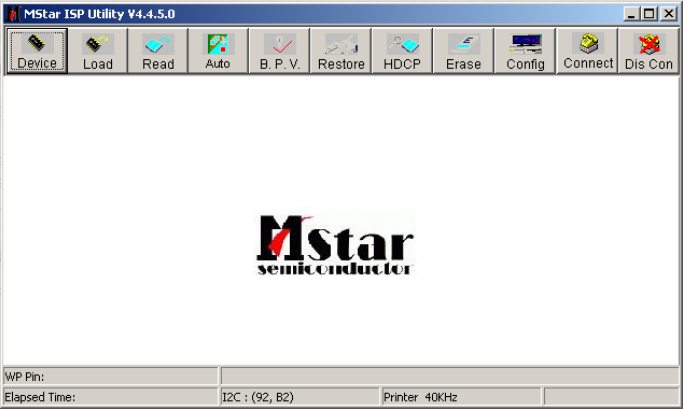The image size is (683, 411).
Task: Click the Restore toolbar button
Action: [x=341, y=51]
